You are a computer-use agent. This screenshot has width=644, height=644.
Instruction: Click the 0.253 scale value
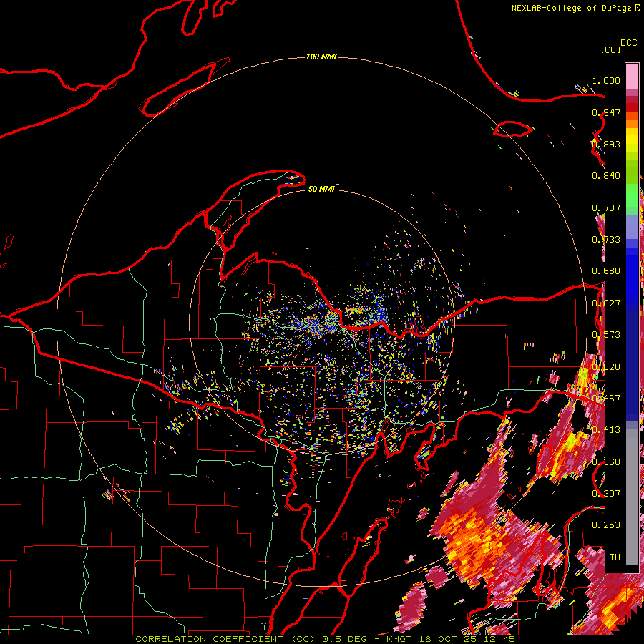pyautogui.click(x=606, y=525)
